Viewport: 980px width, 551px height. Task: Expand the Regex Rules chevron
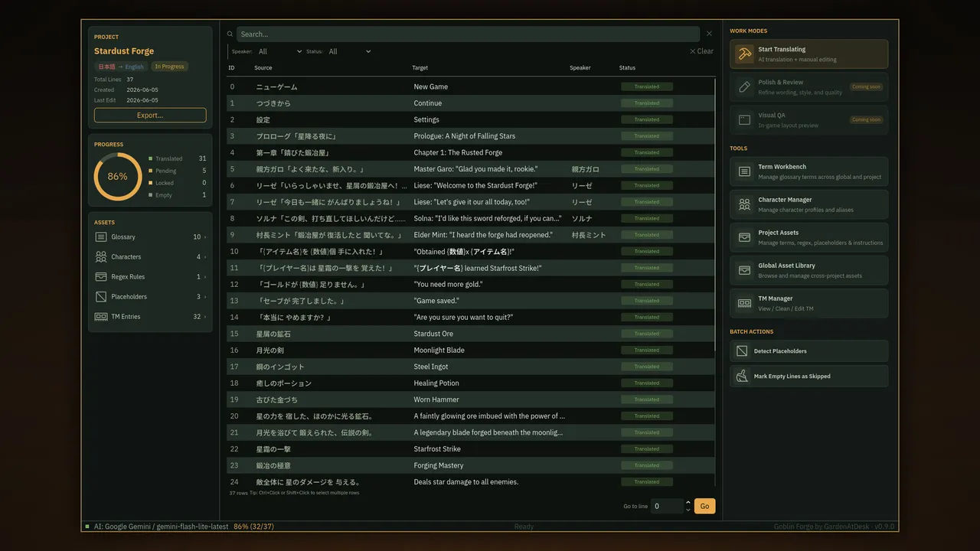(x=205, y=277)
